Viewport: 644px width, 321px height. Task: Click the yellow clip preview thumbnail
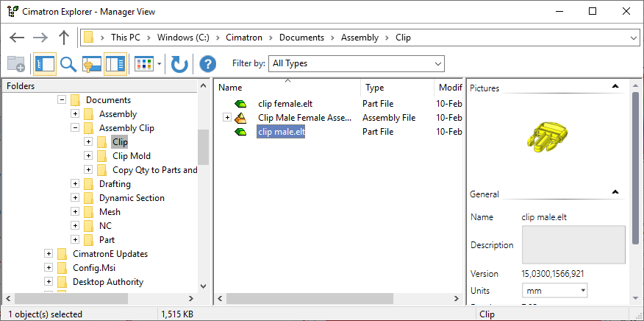(x=548, y=137)
